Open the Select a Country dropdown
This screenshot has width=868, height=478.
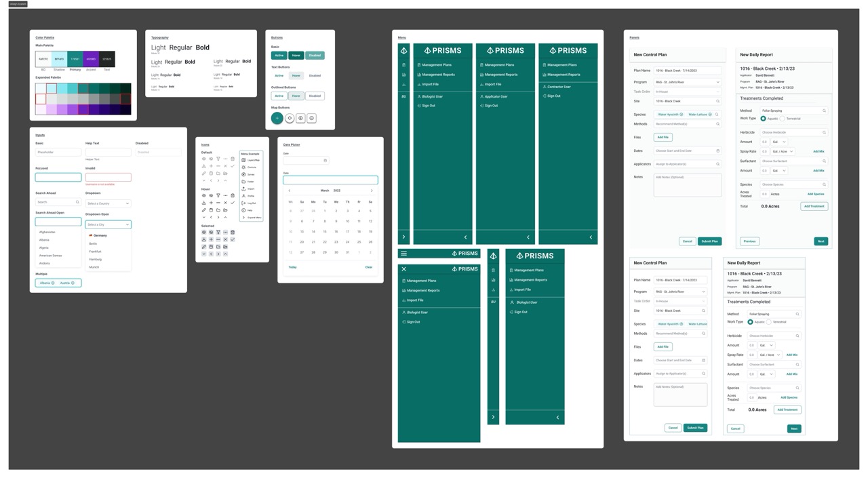[108, 203]
